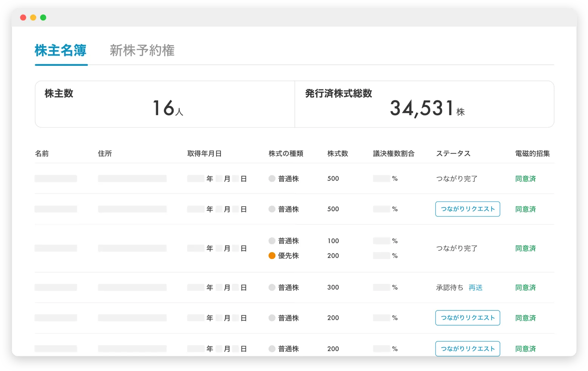This screenshot has width=588, height=371.
Task: Click the yellow minimize window button
Action: (x=33, y=17)
